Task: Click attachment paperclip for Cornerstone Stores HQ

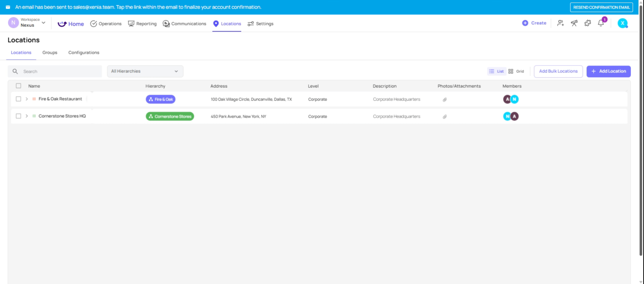Action: (x=445, y=117)
